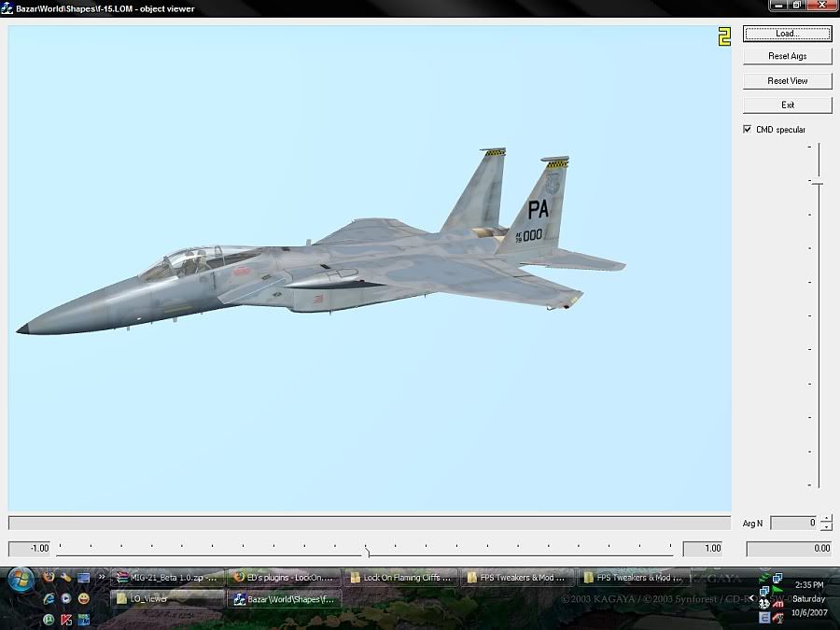Click the Windows Start orb

click(x=21, y=581)
